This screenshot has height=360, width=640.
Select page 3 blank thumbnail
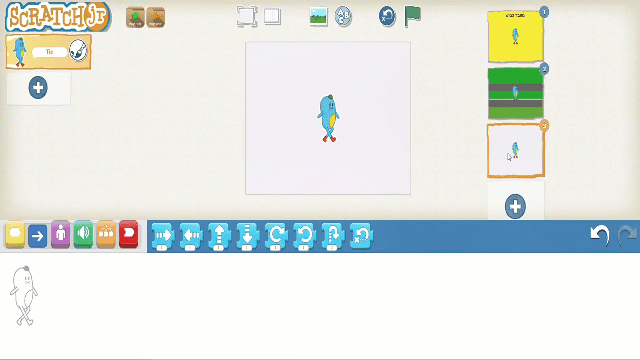[x=516, y=151]
